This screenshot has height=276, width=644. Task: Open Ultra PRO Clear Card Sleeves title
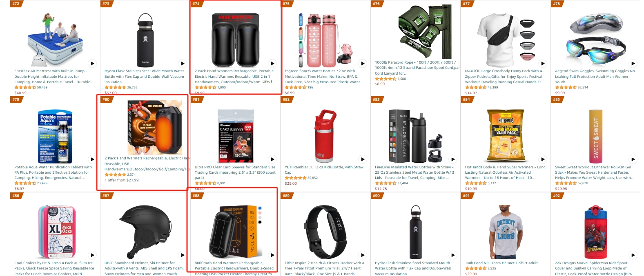point(235,172)
